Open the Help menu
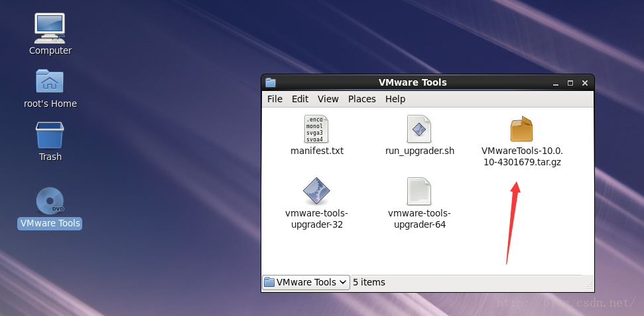 pos(395,99)
